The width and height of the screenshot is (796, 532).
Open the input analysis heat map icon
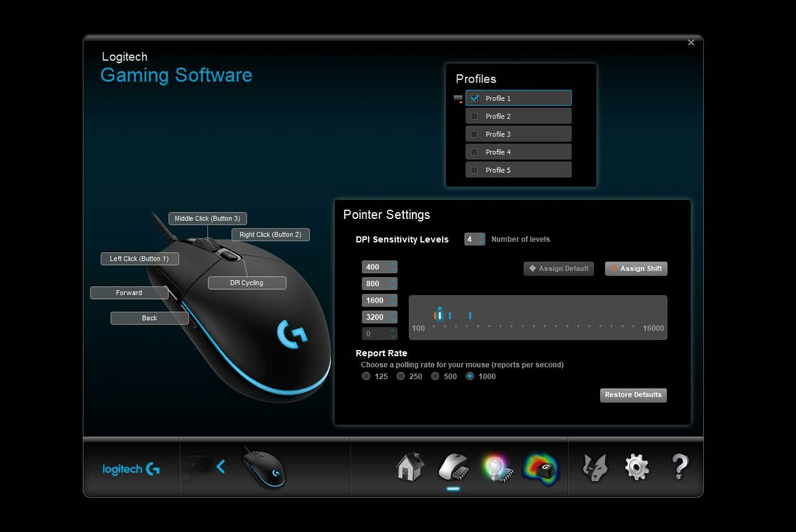(x=541, y=469)
